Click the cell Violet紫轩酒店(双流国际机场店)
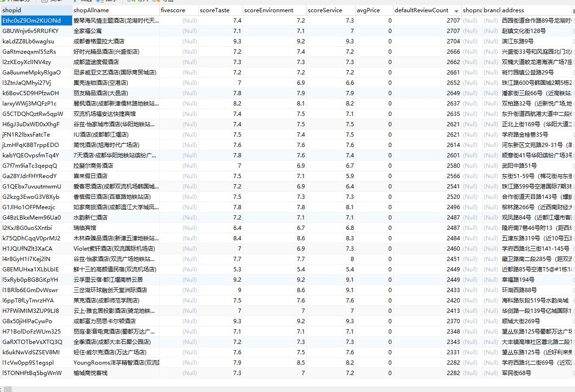 115,249
